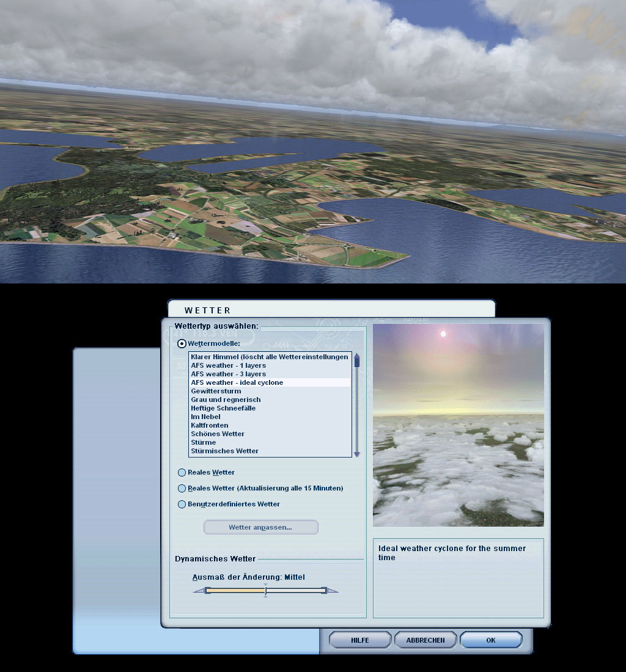The image size is (626, 672).
Task: Confirm settings with the OK button
Action: pyautogui.click(x=490, y=639)
